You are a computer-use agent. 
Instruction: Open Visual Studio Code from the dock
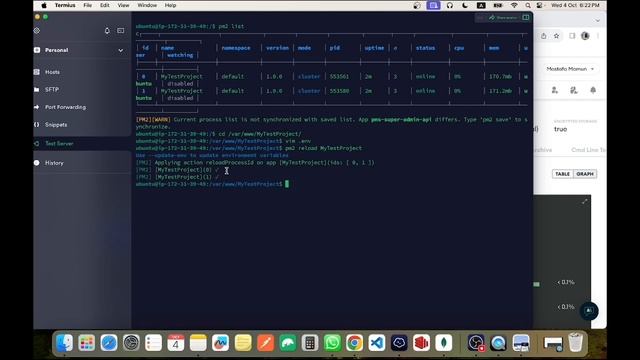[x=377, y=343]
